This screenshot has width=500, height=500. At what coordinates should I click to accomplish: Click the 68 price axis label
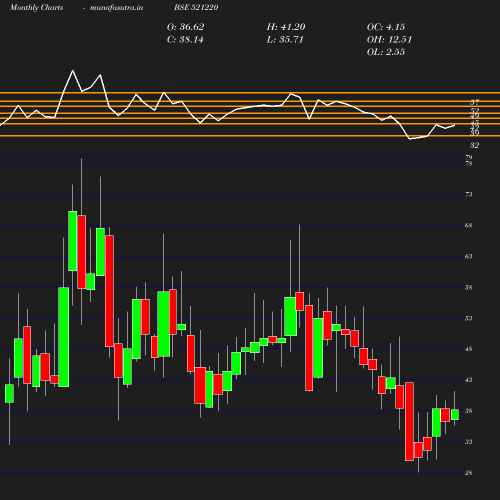pyautogui.click(x=469, y=226)
